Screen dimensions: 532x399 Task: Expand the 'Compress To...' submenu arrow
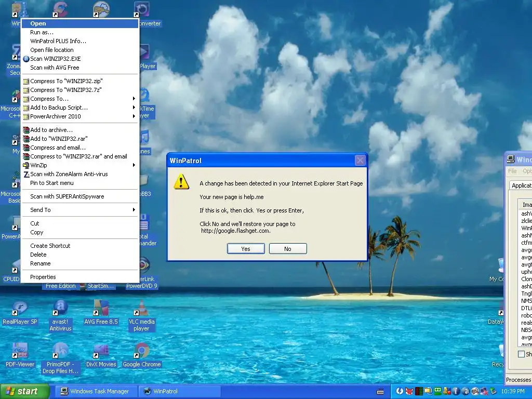point(134,99)
